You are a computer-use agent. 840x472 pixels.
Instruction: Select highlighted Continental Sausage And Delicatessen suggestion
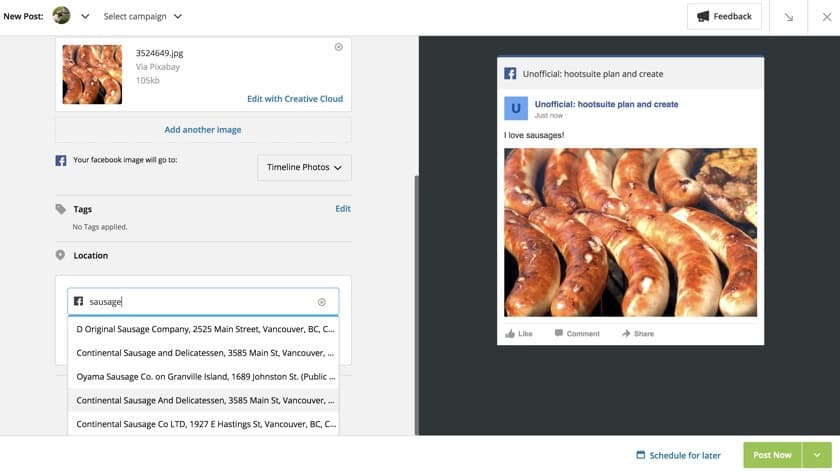204,400
